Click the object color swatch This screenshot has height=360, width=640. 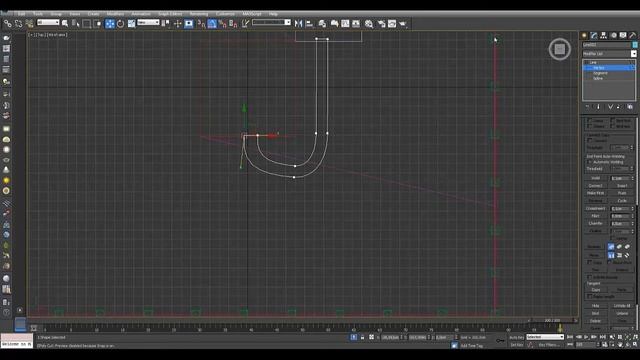click(635, 44)
